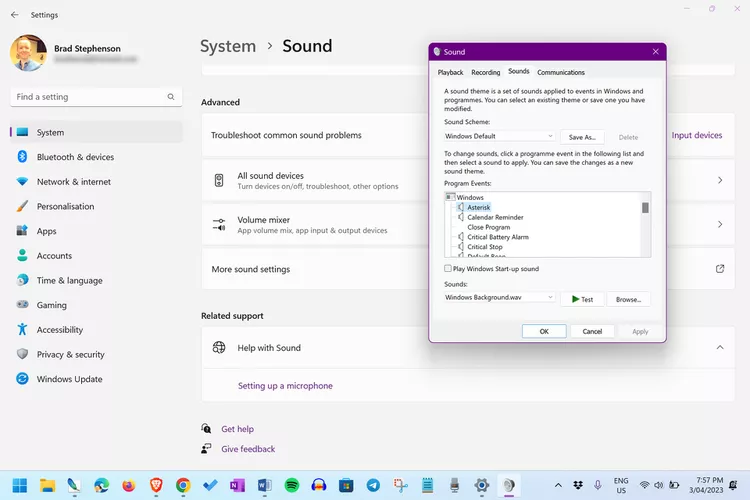Launch Spotify from the taskbar
The image size is (750, 500).
pos(292,486)
